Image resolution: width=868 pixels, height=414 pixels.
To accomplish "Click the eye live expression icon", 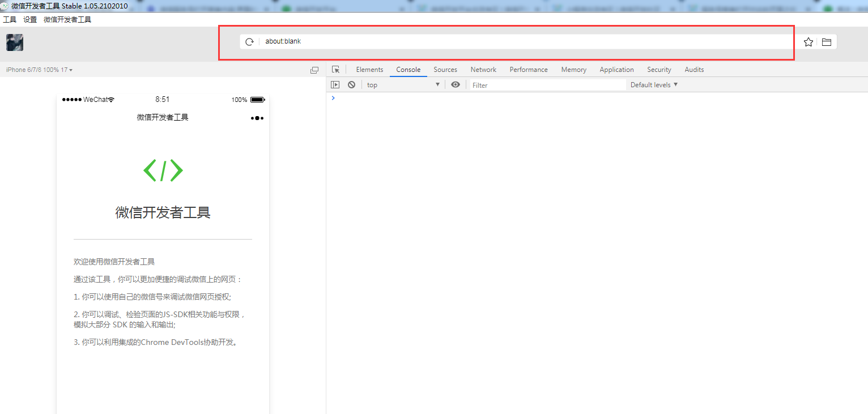I will (x=456, y=84).
